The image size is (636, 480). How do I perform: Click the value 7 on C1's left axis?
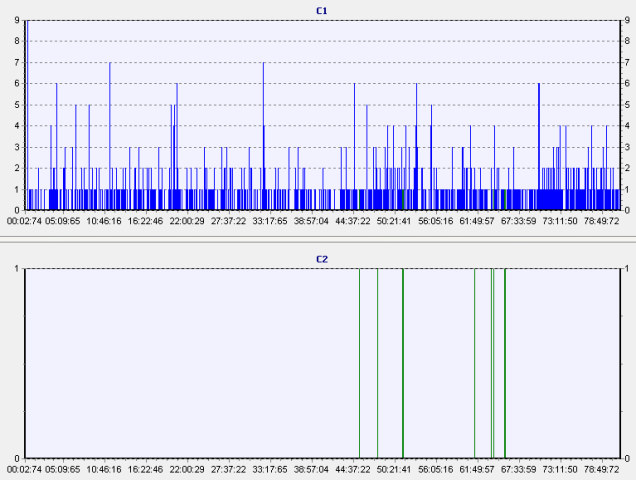(x=17, y=62)
